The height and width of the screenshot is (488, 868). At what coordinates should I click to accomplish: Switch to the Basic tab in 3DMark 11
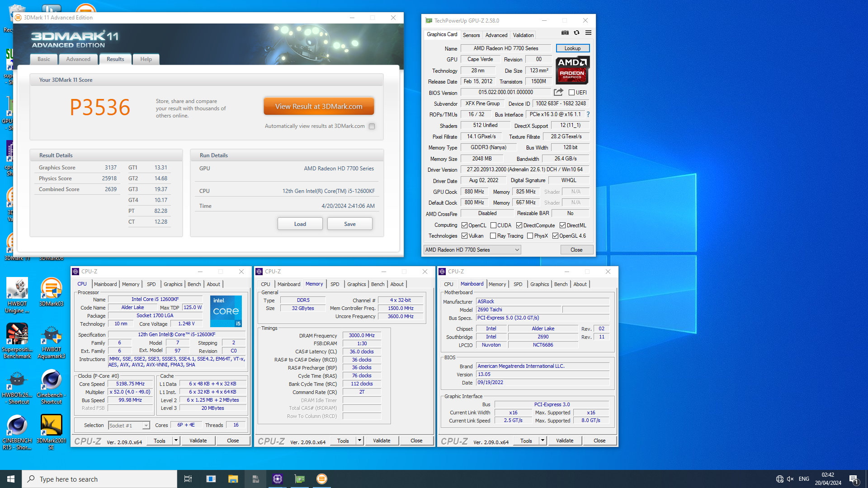pyautogui.click(x=44, y=59)
